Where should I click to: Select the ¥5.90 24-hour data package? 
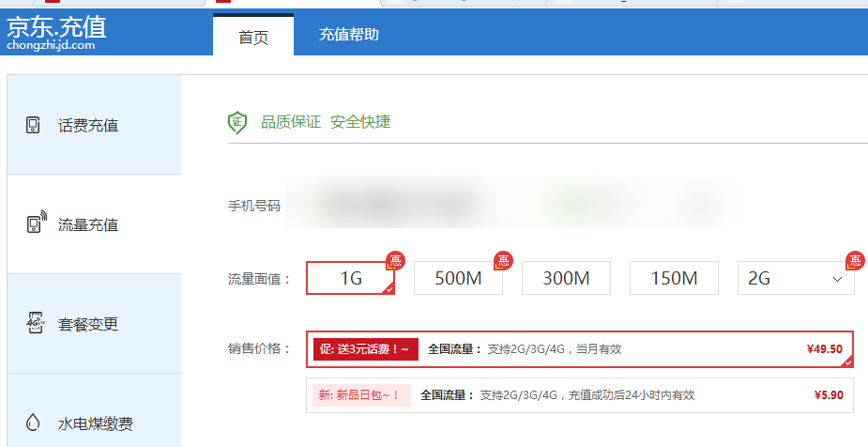[580, 395]
